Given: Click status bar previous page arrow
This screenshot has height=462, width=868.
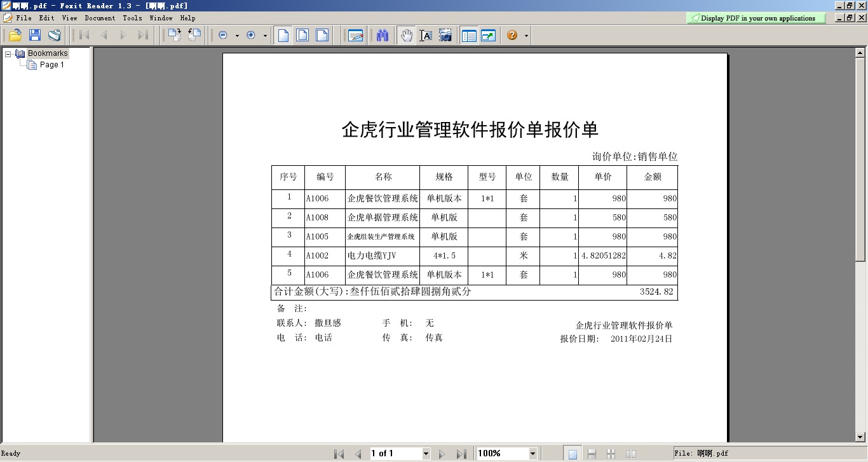Looking at the screenshot, I should (x=358, y=454).
